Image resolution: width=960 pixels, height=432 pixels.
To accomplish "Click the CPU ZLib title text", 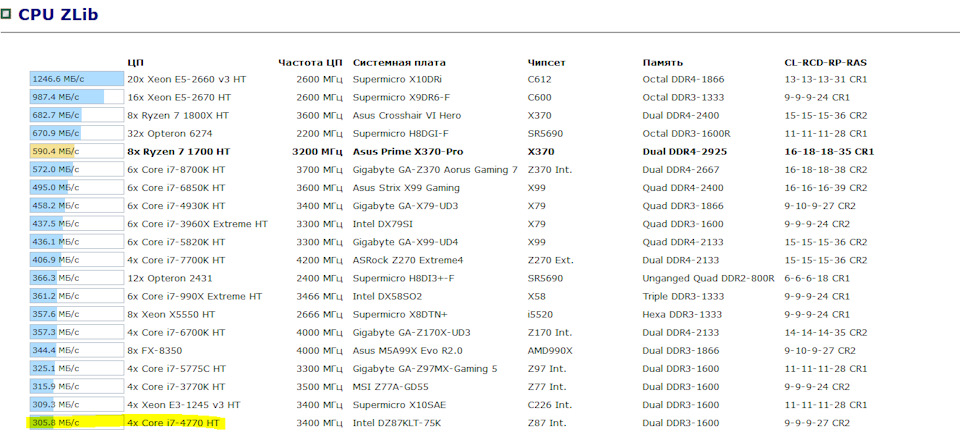I will click(58, 14).
